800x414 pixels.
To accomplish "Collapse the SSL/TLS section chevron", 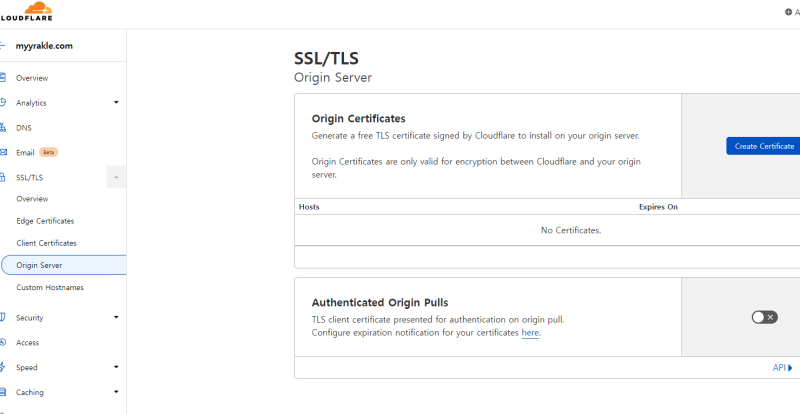I will (116, 178).
